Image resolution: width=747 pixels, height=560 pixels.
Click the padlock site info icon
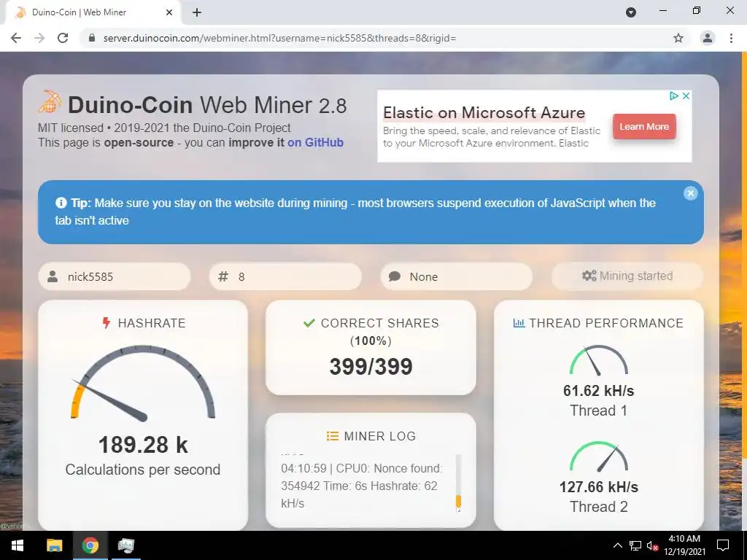[92, 38]
